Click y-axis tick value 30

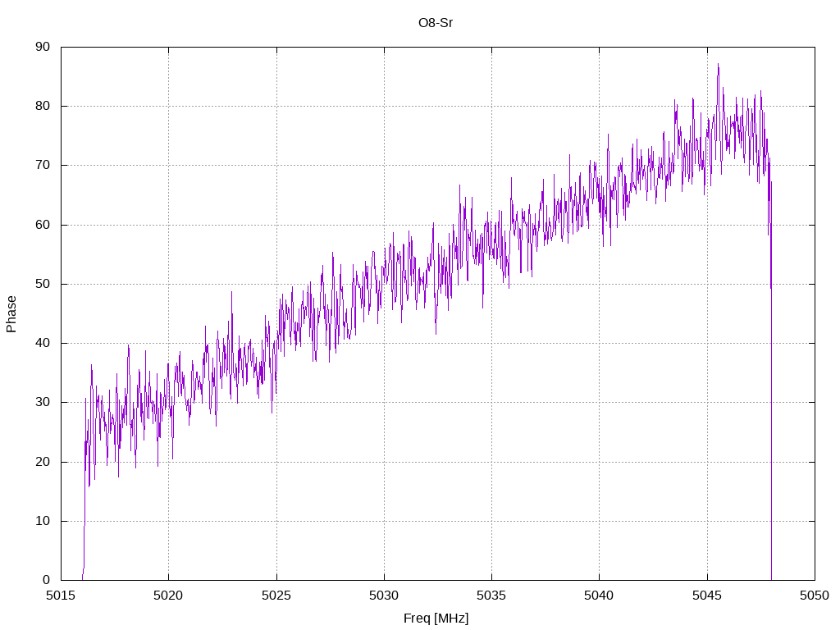[x=43, y=402]
